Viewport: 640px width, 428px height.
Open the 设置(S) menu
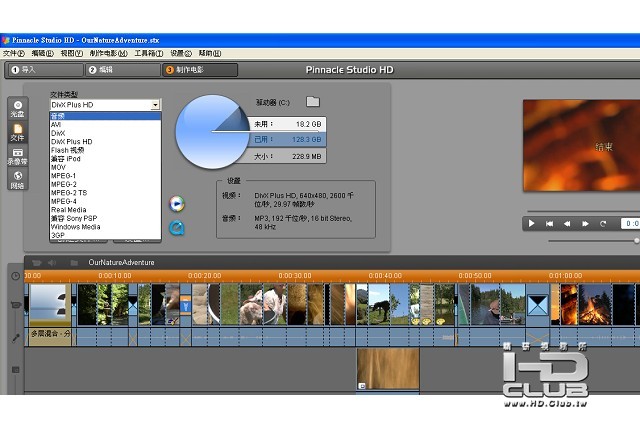(x=181, y=53)
